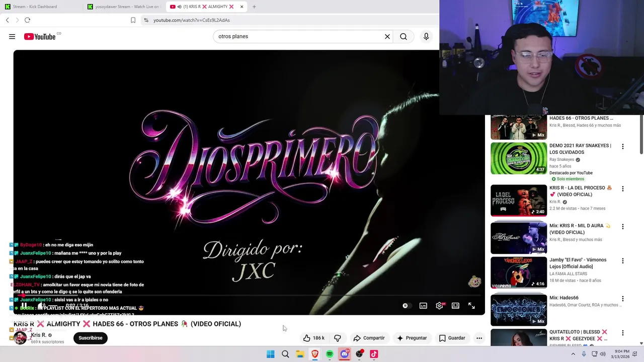
Task: Share the video via Compartir
Action: tap(369, 338)
